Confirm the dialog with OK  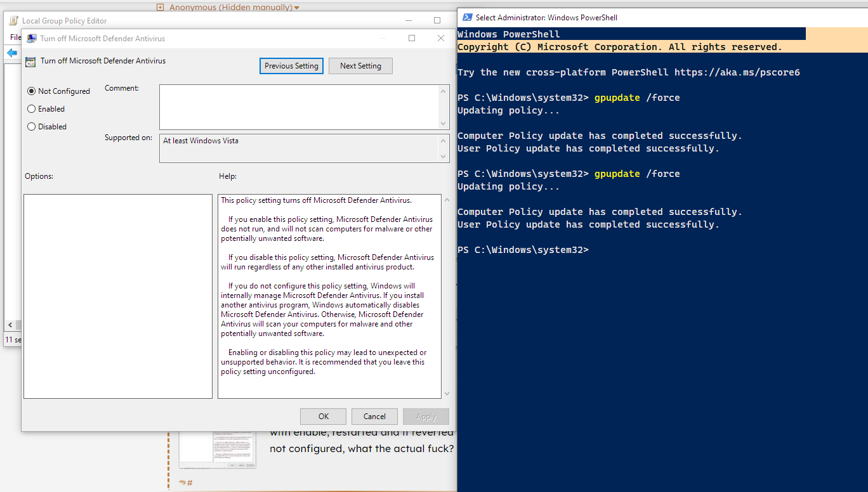click(324, 417)
